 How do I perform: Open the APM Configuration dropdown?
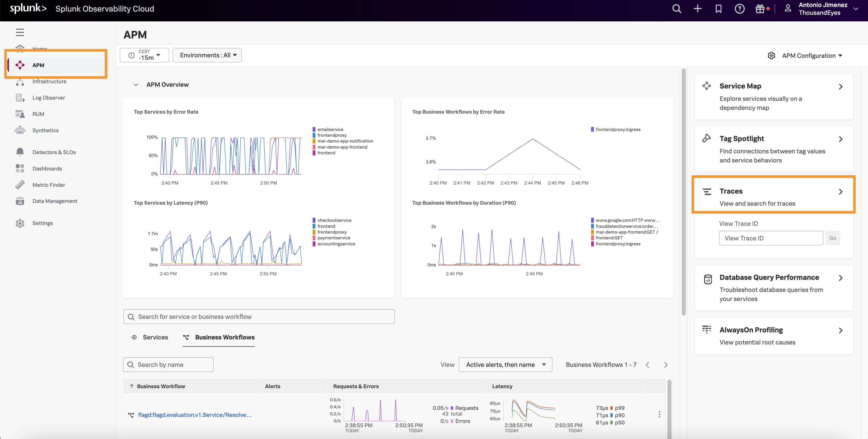(812, 56)
